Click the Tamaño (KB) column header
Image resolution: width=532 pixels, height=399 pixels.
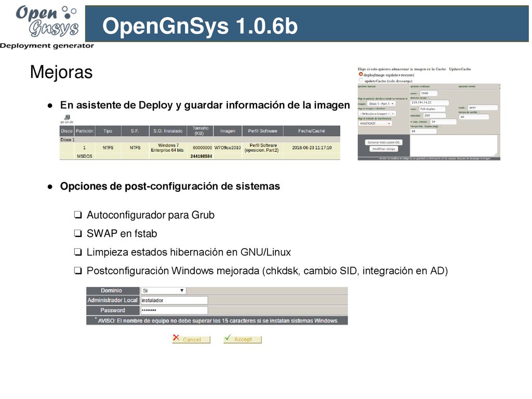tap(200, 131)
